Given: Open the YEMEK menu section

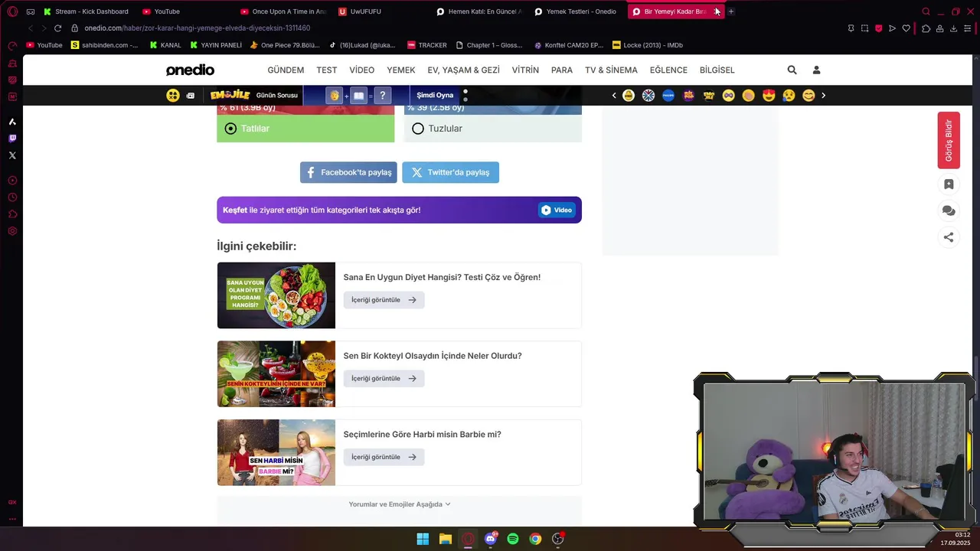Looking at the screenshot, I should tap(401, 70).
